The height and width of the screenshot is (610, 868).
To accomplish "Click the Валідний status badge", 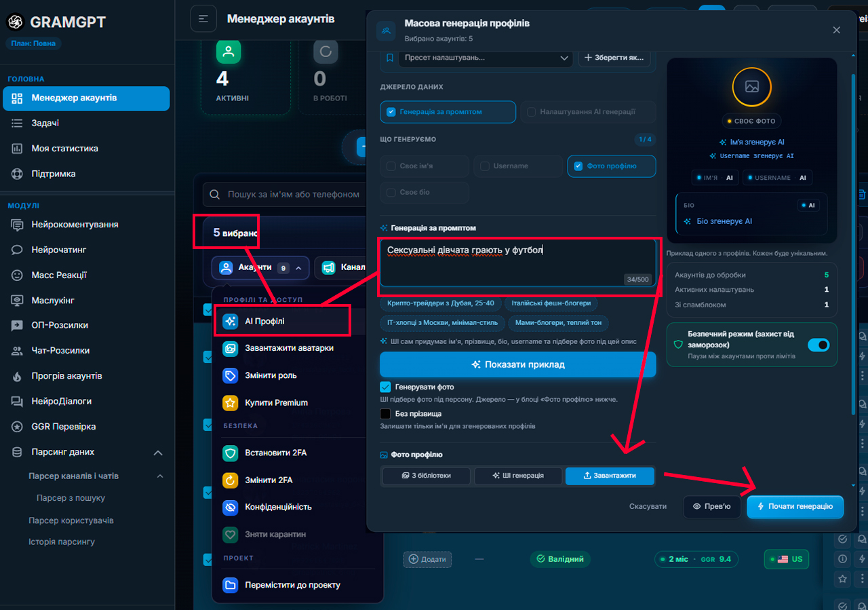I will point(560,559).
